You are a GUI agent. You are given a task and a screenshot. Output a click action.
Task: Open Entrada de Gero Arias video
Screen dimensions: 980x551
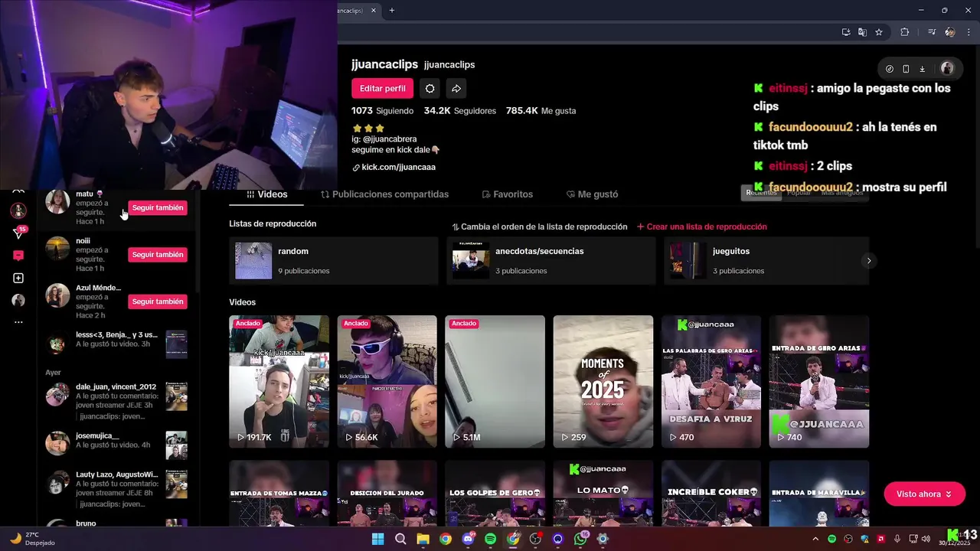tap(818, 381)
